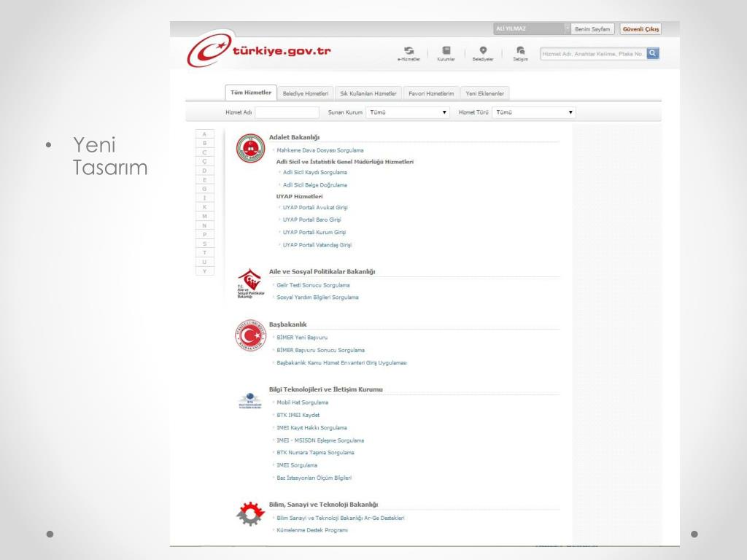The image size is (747, 560).
Task: Jump to letter N in index
Action: (x=205, y=226)
